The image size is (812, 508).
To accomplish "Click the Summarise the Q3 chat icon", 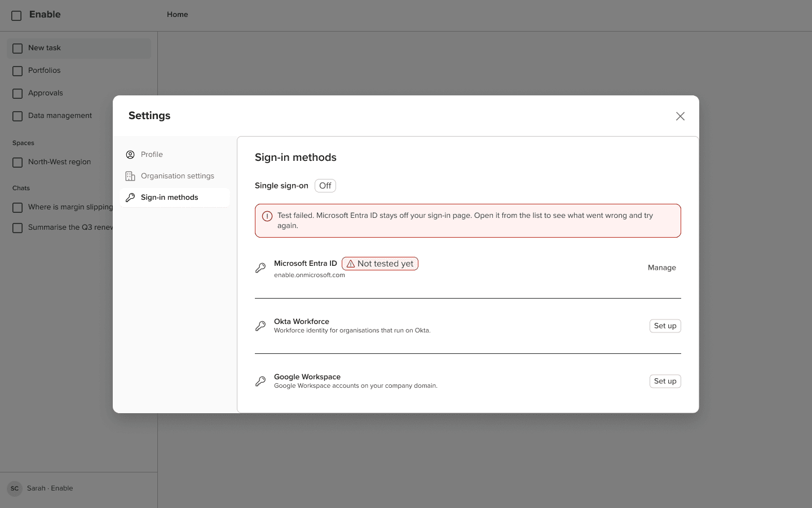I will [x=17, y=228].
